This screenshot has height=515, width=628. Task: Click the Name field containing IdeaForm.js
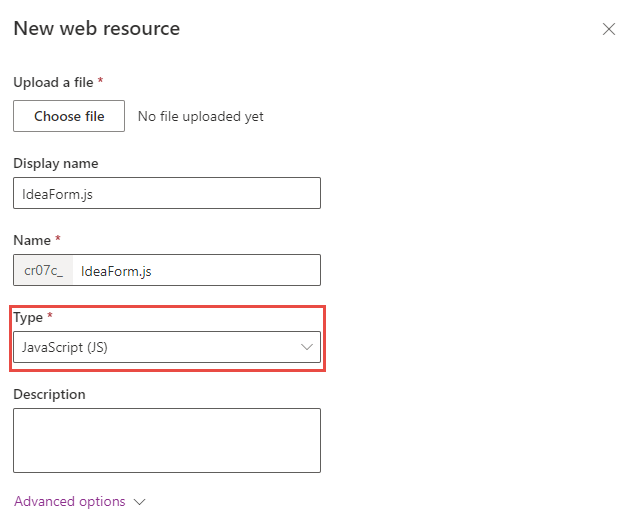[x=196, y=270]
